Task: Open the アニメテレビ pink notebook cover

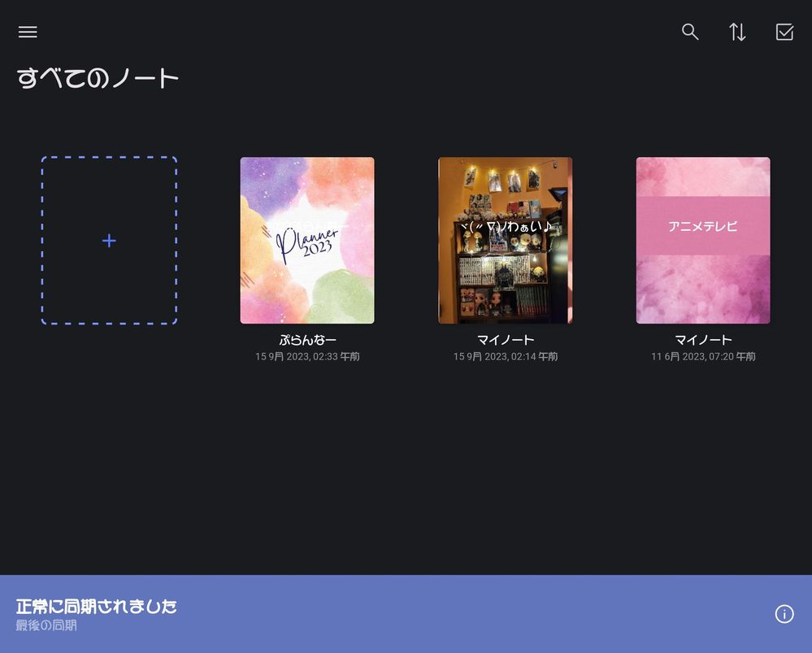Action: (x=703, y=241)
